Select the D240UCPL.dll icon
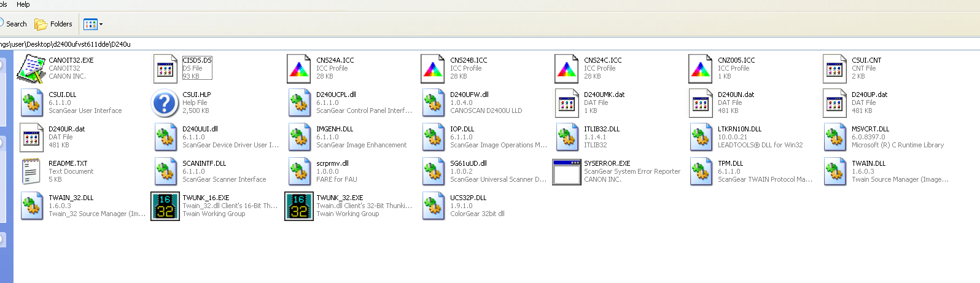This screenshot has width=980, height=283. (299, 103)
